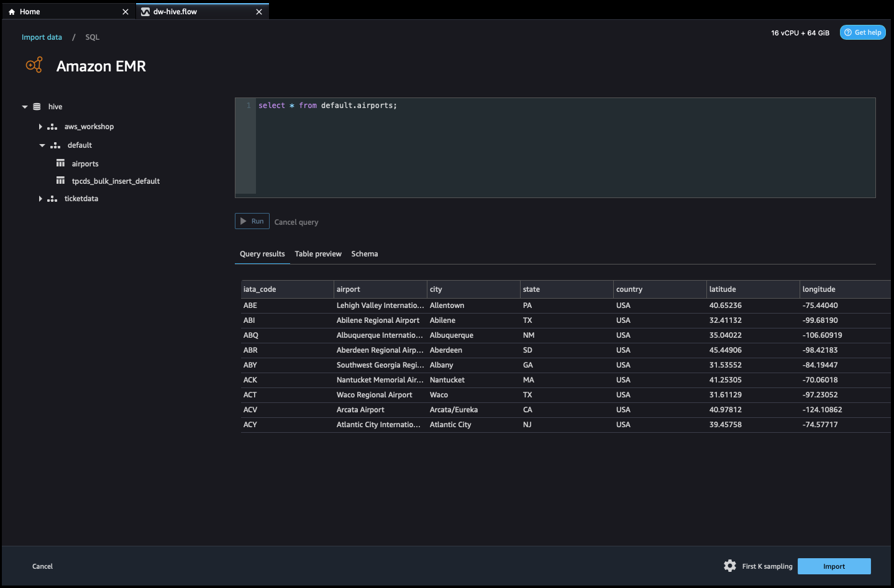This screenshot has height=588, width=894.
Task: Click the Arcata/Eureka city cell
Action: coord(474,410)
